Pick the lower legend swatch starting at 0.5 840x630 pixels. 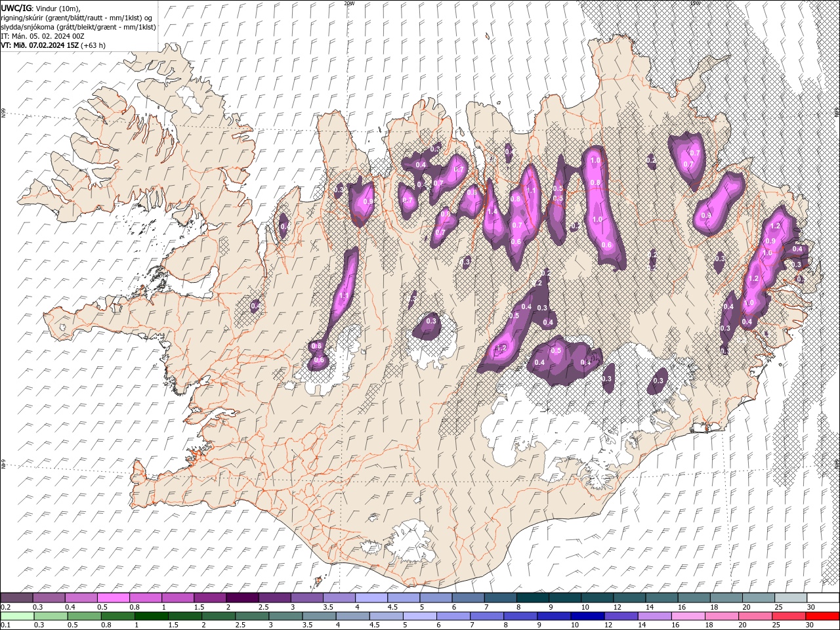tap(84, 616)
